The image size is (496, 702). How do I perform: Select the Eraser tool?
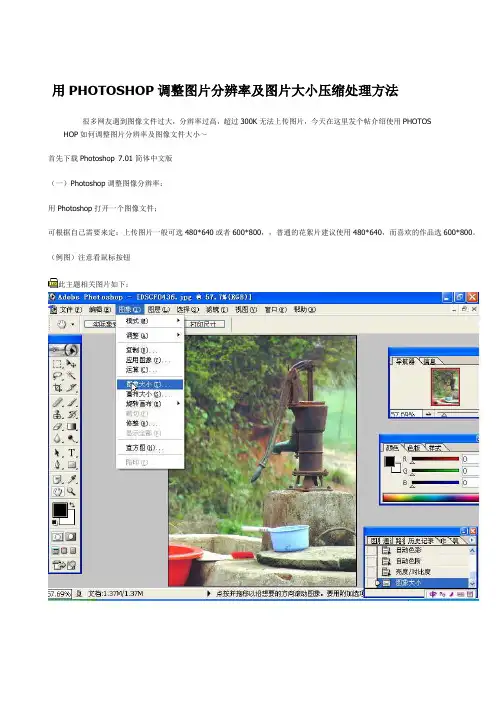point(58,427)
